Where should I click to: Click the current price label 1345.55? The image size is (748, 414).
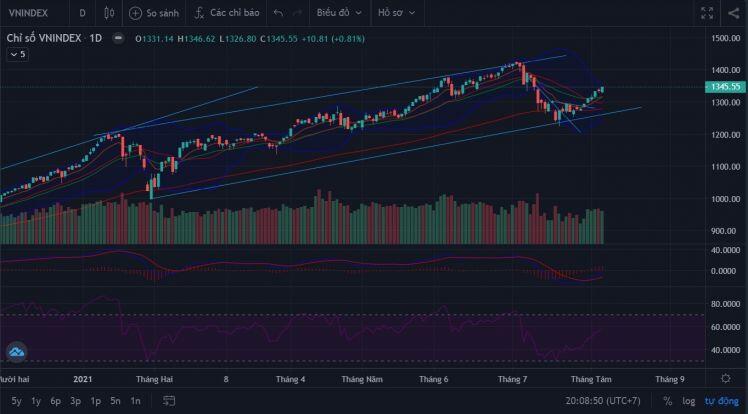click(725, 87)
